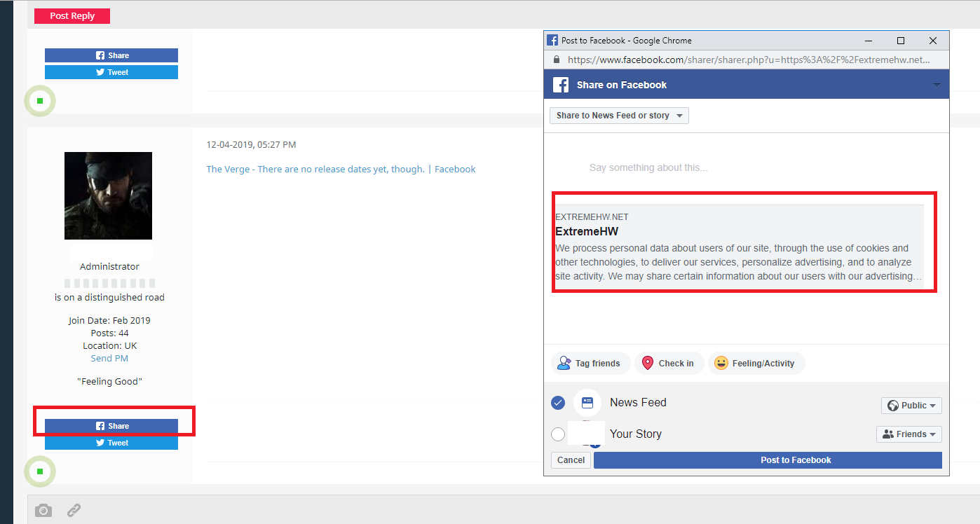Click the link attachment icon in the reply toolbar
Image resolution: width=980 pixels, height=524 pixels.
[74, 510]
